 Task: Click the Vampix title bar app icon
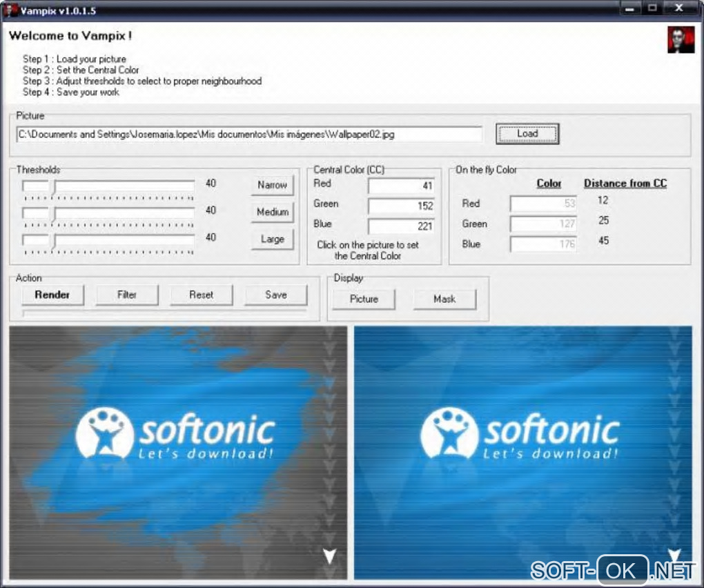(10, 10)
